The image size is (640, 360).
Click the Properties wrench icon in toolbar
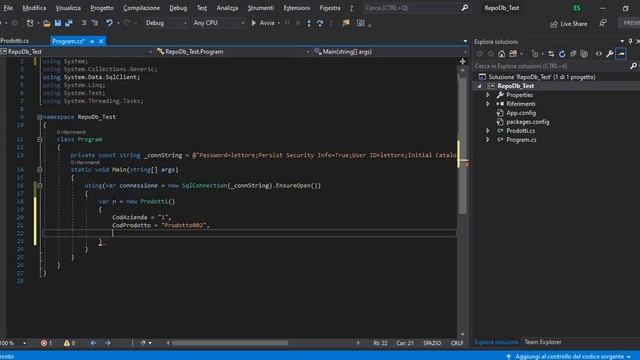coord(610,54)
